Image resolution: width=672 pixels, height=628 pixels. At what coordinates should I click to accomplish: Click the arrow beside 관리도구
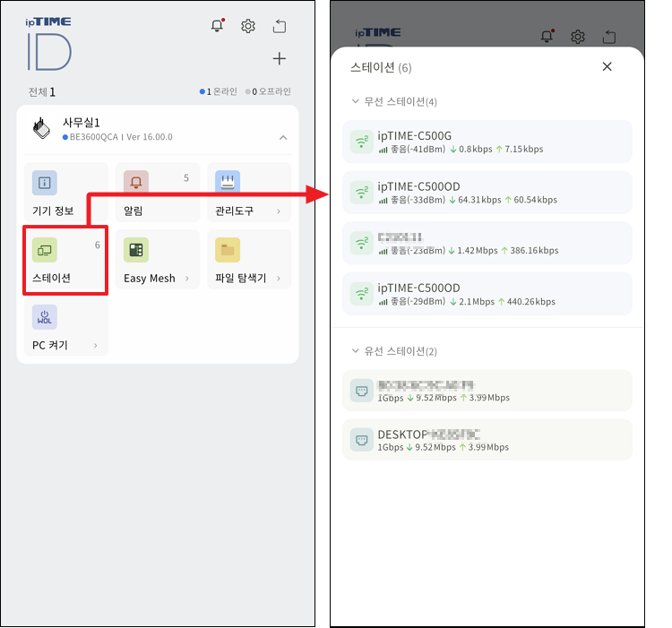click(x=279, y=211)
